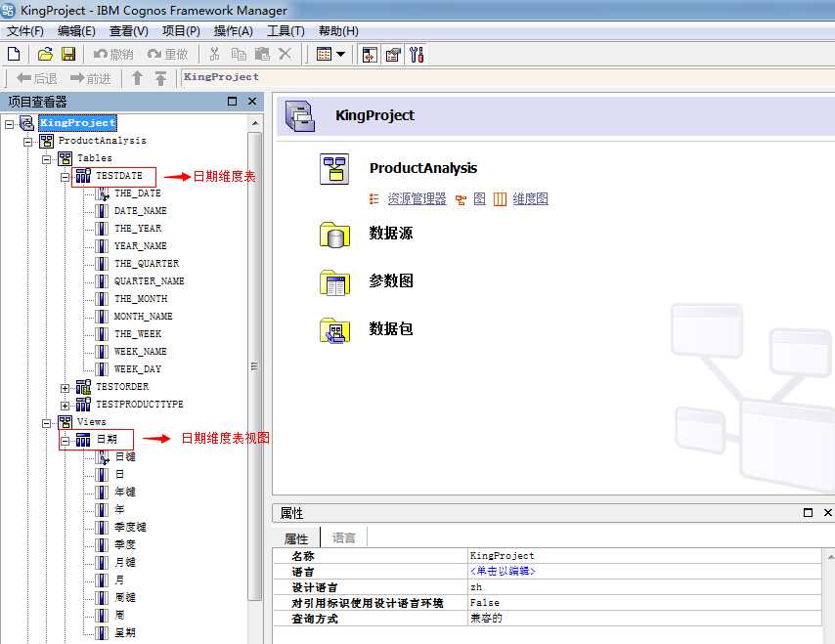Open the 工具(T) menu
The width and height of the screenshot is (835, 644).
pyautogui.click(x=286, y=31)
